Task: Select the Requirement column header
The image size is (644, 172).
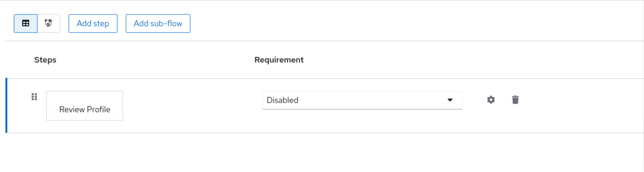Action: click(279, 60)
